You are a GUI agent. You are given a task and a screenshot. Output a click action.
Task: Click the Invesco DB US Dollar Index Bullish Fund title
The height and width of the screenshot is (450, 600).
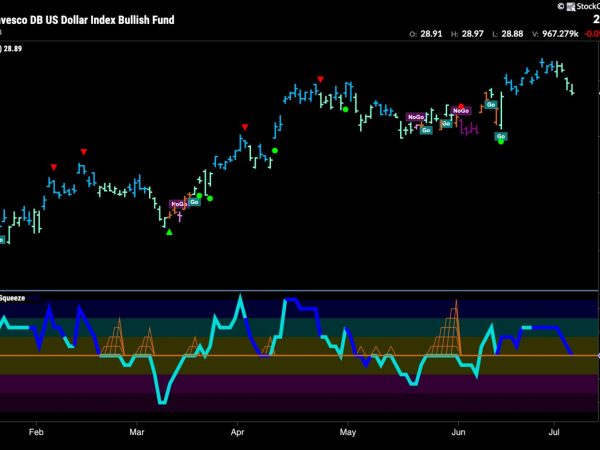87,20
